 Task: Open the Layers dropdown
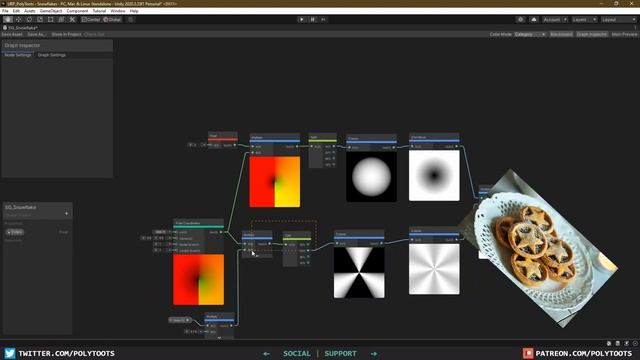pos(584,20)
